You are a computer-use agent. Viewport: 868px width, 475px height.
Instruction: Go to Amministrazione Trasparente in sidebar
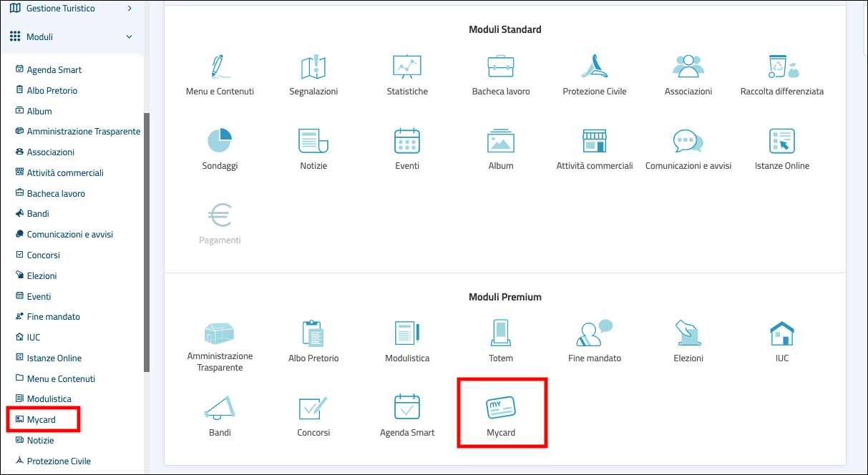point(83,132)
